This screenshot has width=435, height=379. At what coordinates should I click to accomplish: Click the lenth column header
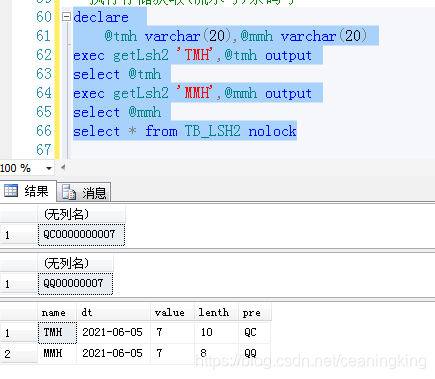[216, 312]
